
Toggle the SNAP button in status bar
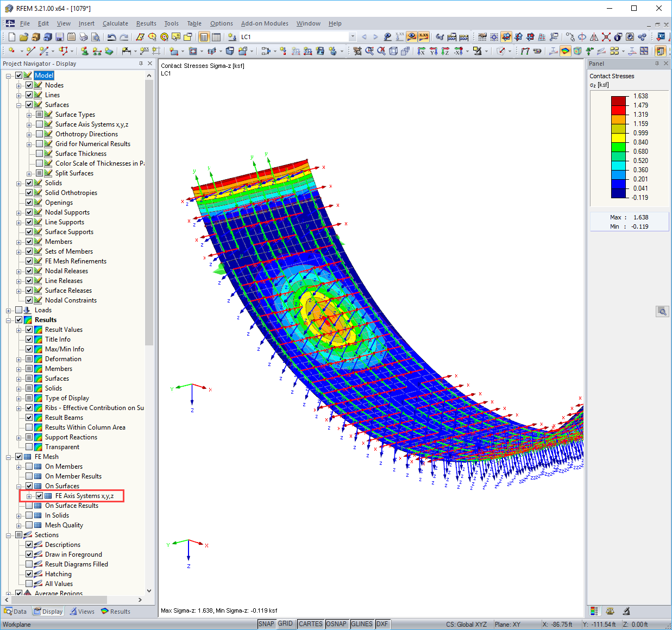coord(267,623)
